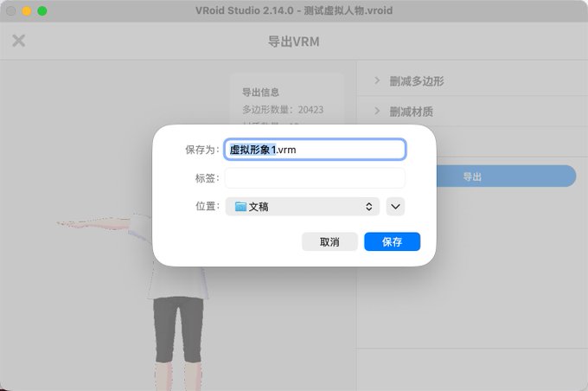Click the up-down arrows on the 位置 popup
Screen dimensions: 588x391
tap(369, 207)
